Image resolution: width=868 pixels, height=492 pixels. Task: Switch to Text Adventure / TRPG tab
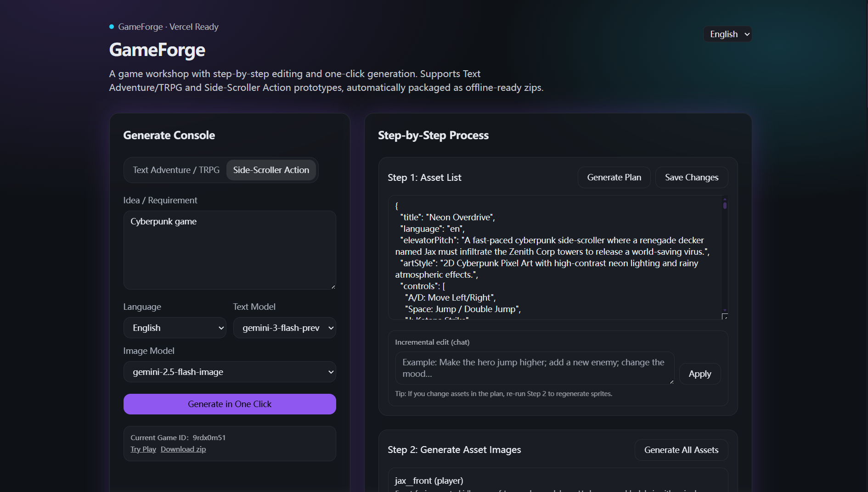point(176,170)
